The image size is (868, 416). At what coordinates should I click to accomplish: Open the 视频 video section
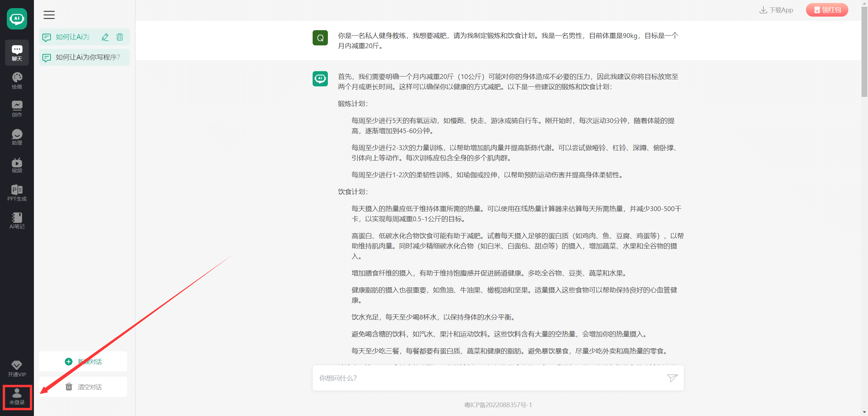(17, 165)
